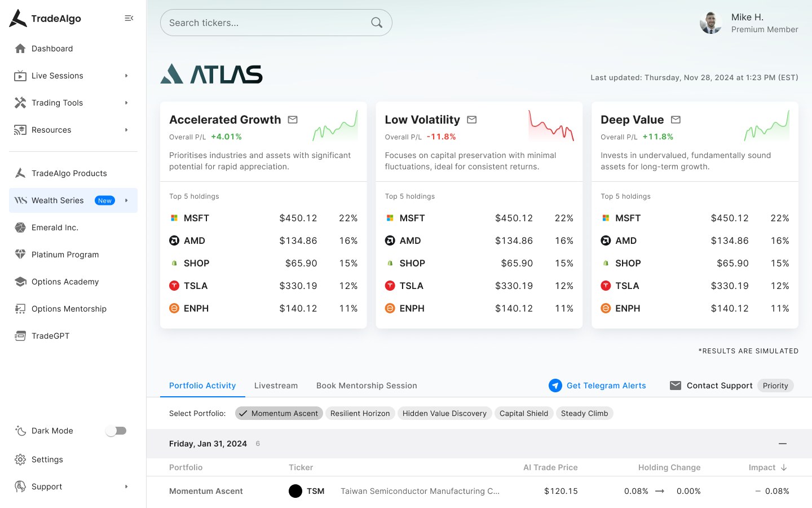Open the Dashboard home icon
812x508 pixels.
coord(20,49)
